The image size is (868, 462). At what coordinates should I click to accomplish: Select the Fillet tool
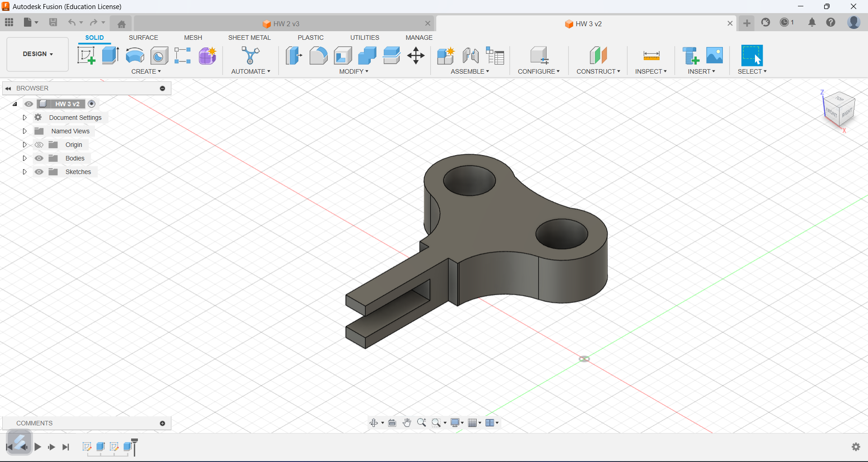(318, 56)
